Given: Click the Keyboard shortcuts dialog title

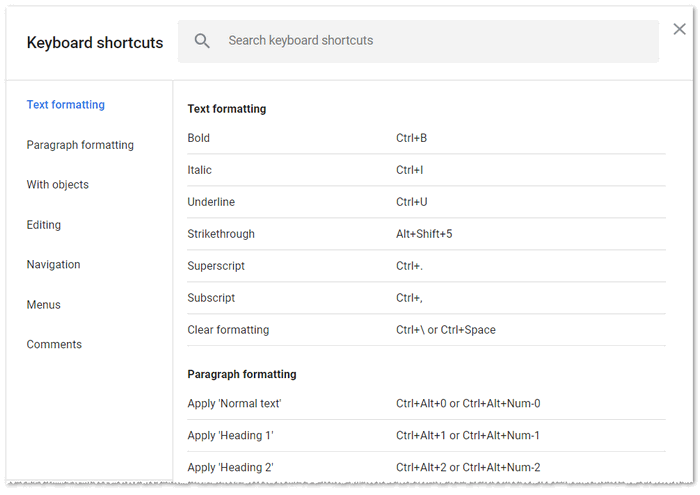Looking at the screenshot, I should click(95, 43).
